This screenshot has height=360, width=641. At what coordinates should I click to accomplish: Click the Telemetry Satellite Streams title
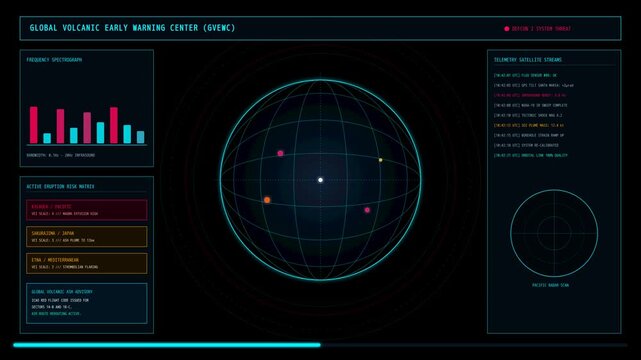click(x=528, y=60)
